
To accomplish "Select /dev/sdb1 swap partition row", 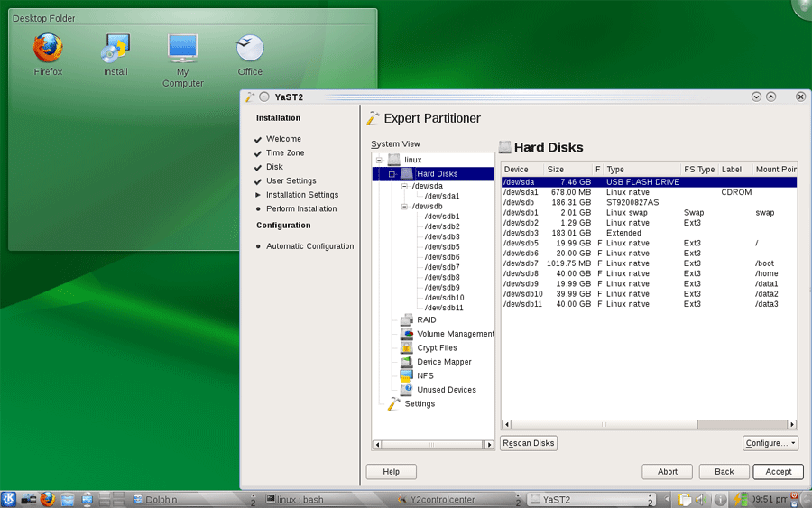I will point(649,213).
